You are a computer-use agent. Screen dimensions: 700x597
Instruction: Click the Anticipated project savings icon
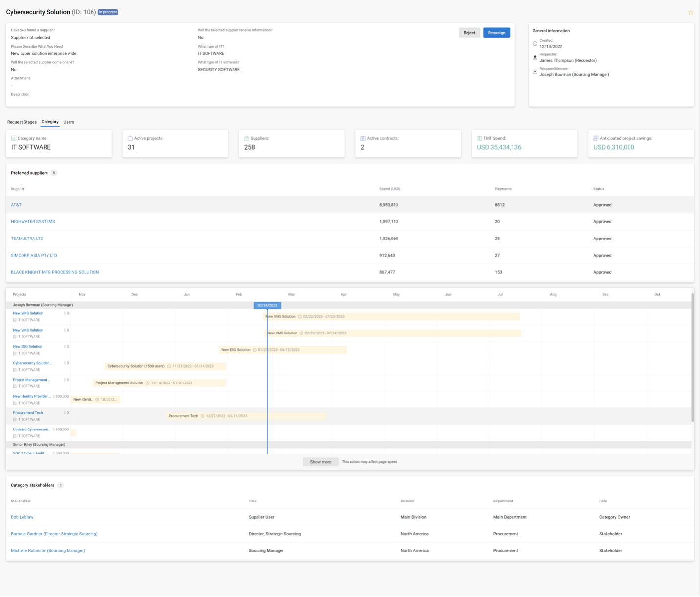(x=596, y=138)
